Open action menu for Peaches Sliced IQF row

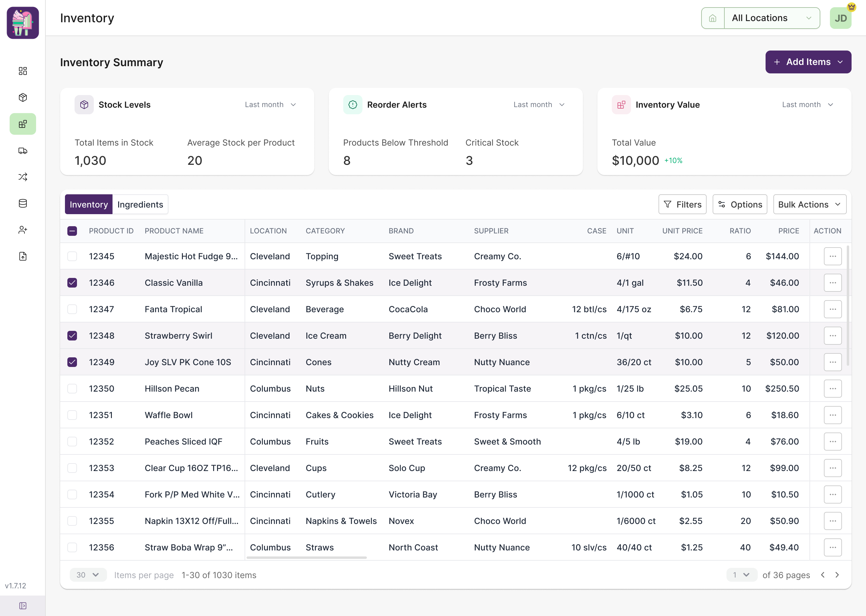[833, 442]
